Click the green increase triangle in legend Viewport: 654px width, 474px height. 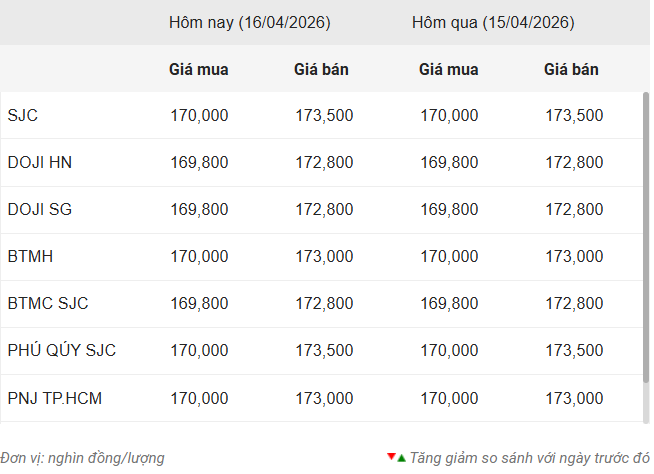pyautogui.click(x=401, y=458)
